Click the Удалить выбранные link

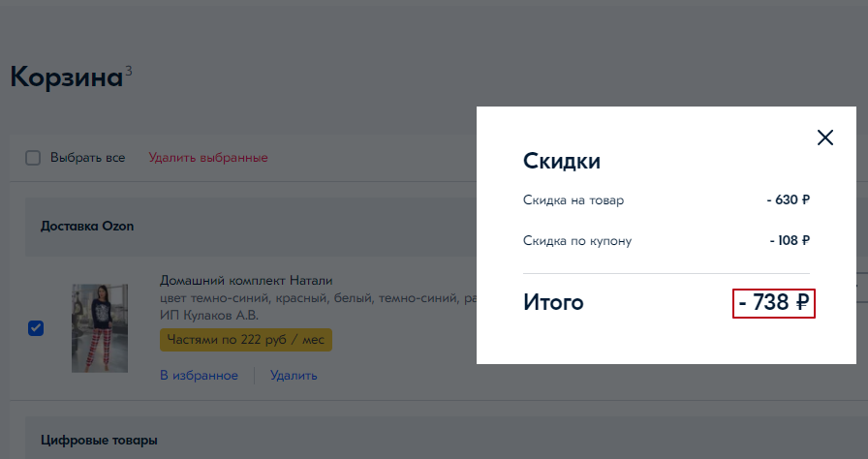(x=207, y=158)
